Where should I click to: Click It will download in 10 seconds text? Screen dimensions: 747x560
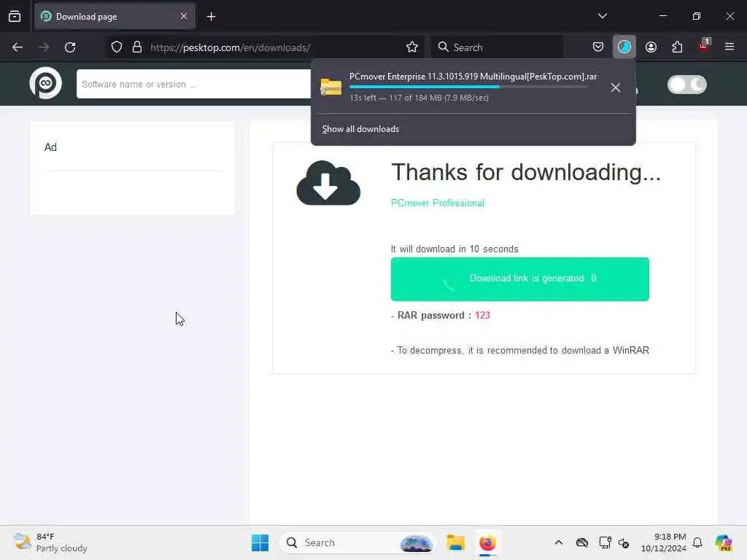pos(454,249)
